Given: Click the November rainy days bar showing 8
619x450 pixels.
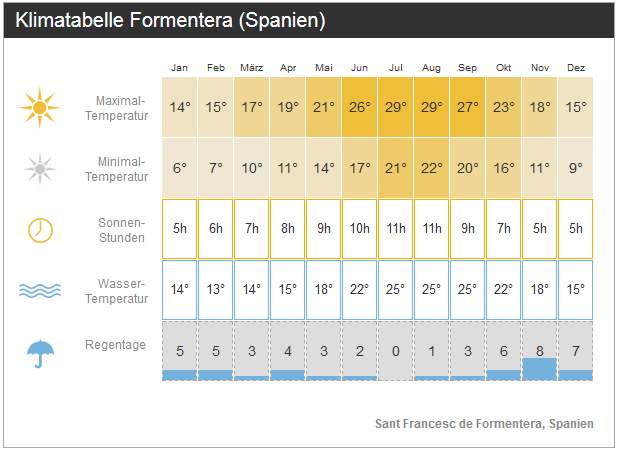Looking at the screenshot, I should coord(540,367).
